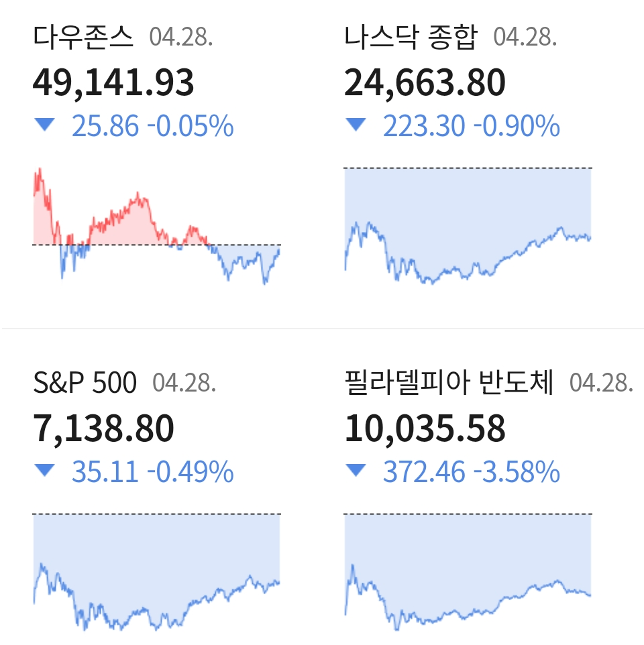Screen dimensions: 644x645
Task: Click the Dow Jones down-arrow icon
Action: point(45,125)
